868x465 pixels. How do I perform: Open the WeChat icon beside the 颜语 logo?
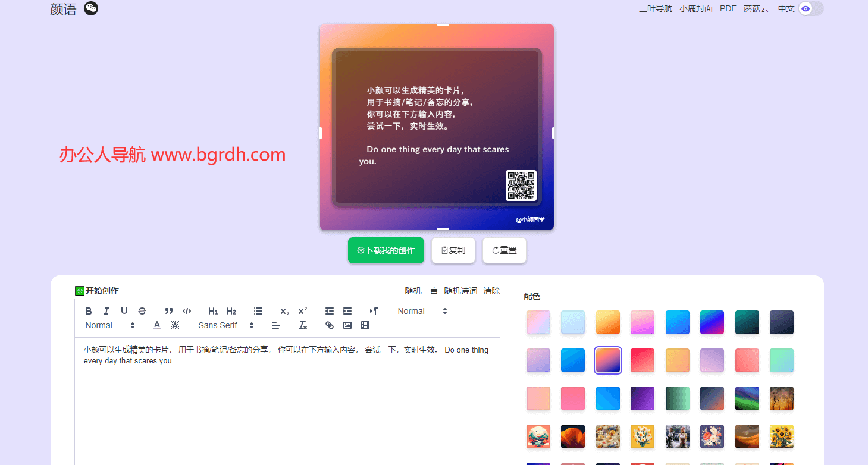click(x=91, y=8)
